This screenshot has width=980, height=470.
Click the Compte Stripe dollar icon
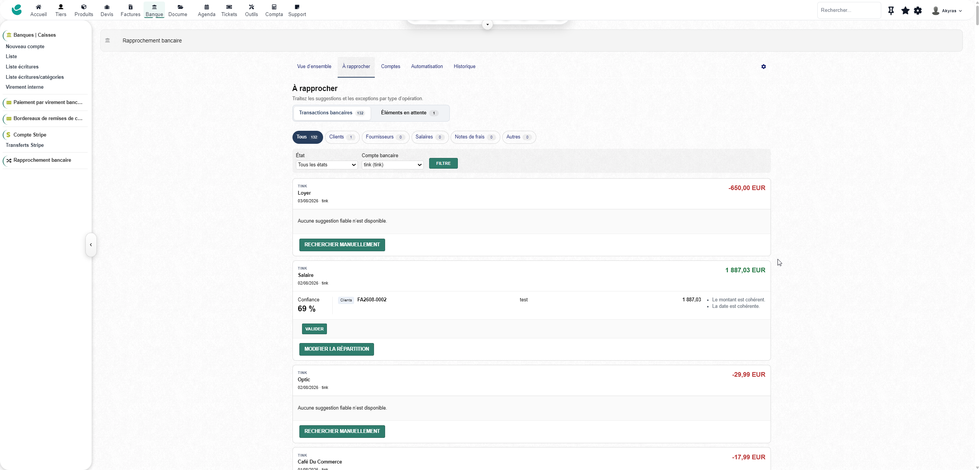pyautogui.click(x=8, y=135)
